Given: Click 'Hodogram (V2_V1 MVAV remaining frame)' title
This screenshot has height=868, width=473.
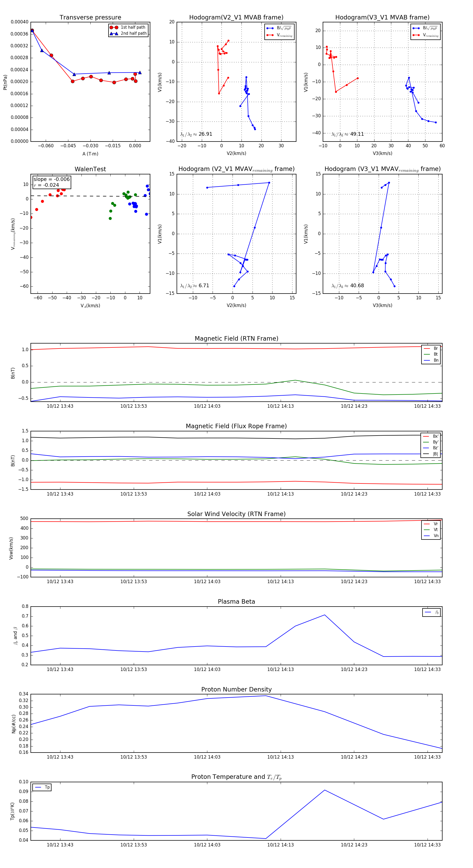Looking at the screenshot, I should 236,169.
